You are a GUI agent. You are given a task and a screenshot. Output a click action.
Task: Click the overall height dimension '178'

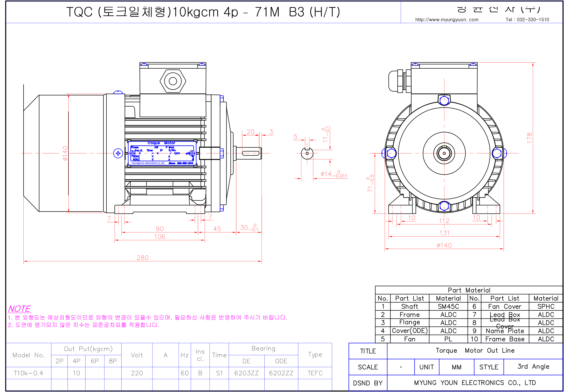[x=529, y=138]
